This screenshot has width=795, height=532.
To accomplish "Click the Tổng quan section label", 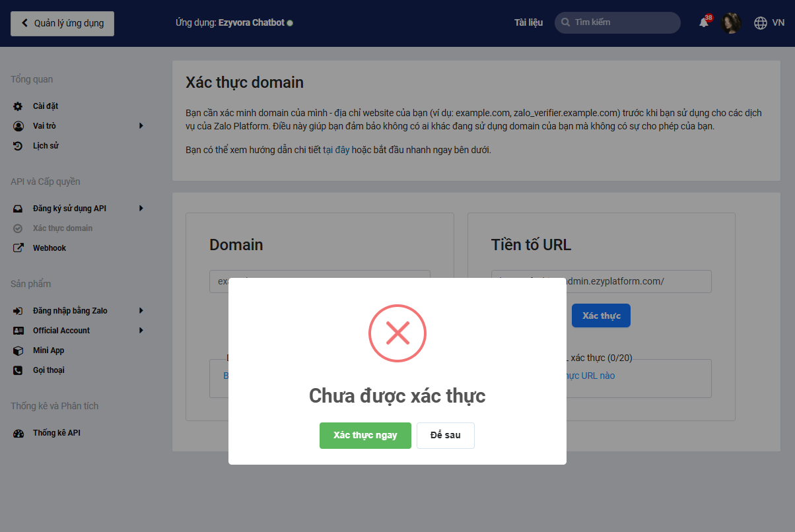I will pyautogui.click(x=32, y=80).
